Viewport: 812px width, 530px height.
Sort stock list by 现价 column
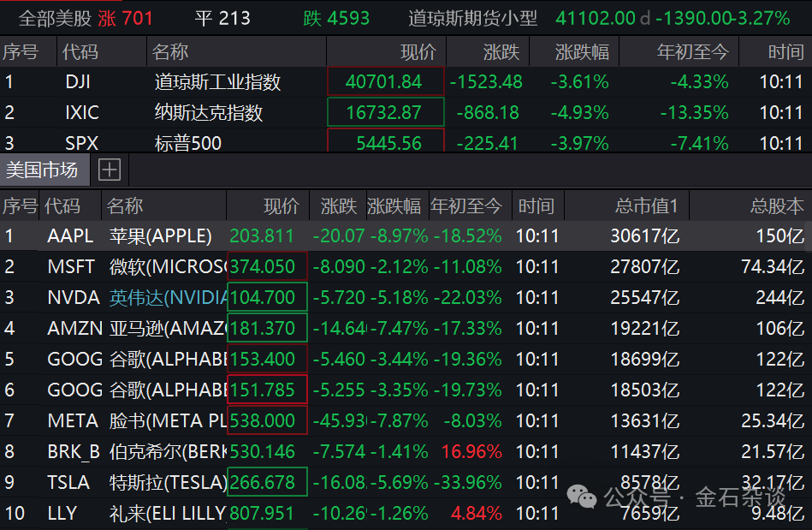(281, 205)
